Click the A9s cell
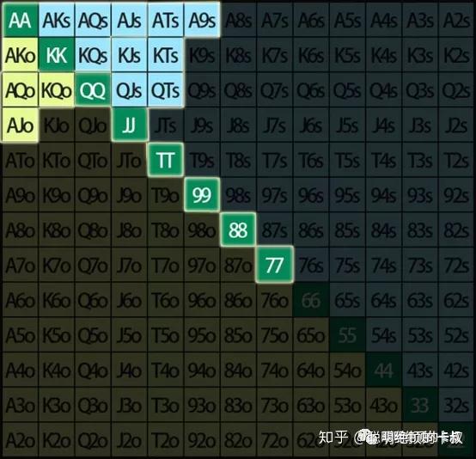 [202, 21]
